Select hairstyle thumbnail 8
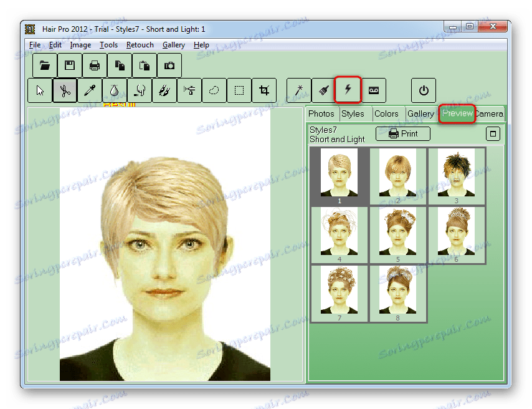The width and height of the screenshot is (532, 409). (397, 294)
